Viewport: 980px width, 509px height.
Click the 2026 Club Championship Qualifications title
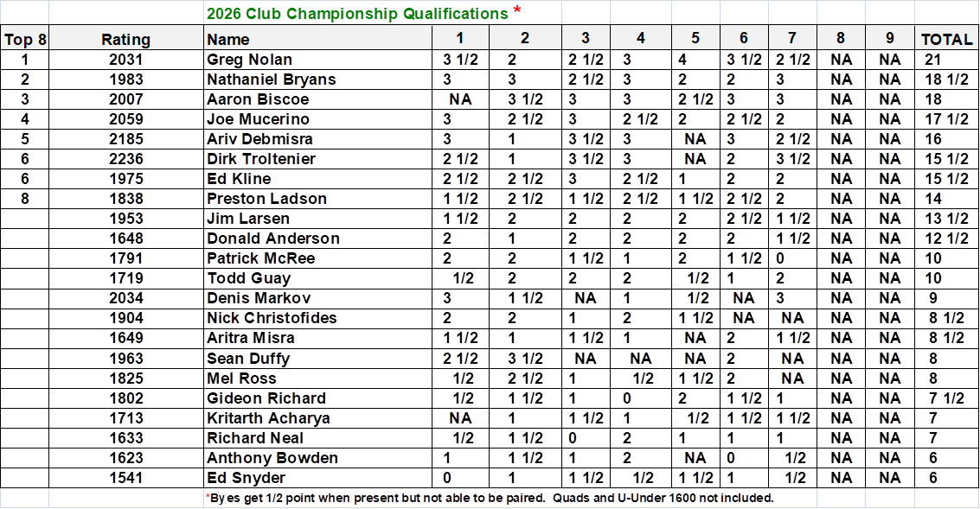click(x=357, y=14)
